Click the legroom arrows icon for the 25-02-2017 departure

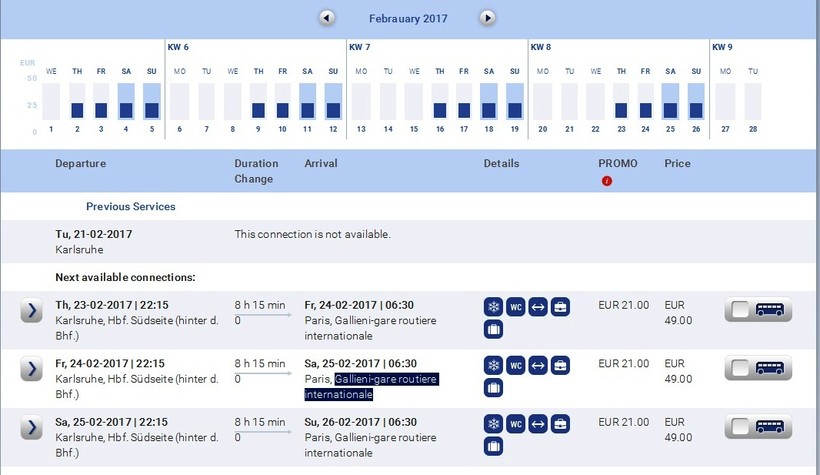pos(538,423)
